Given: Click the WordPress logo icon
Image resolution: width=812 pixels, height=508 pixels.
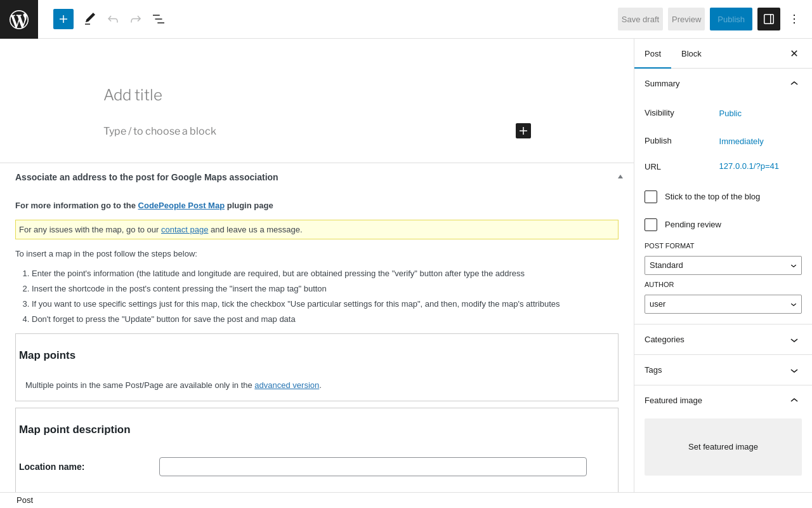Looking at the screenshot, I should tap(19, 19).
